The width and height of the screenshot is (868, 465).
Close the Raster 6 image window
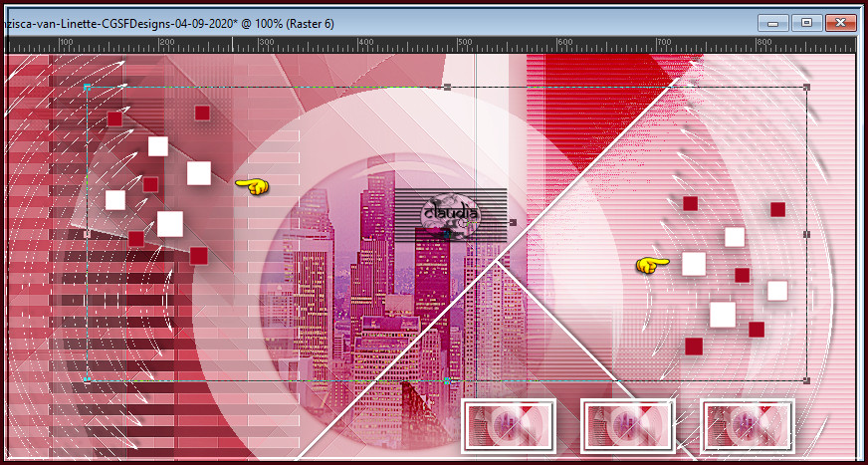point(841,23)
